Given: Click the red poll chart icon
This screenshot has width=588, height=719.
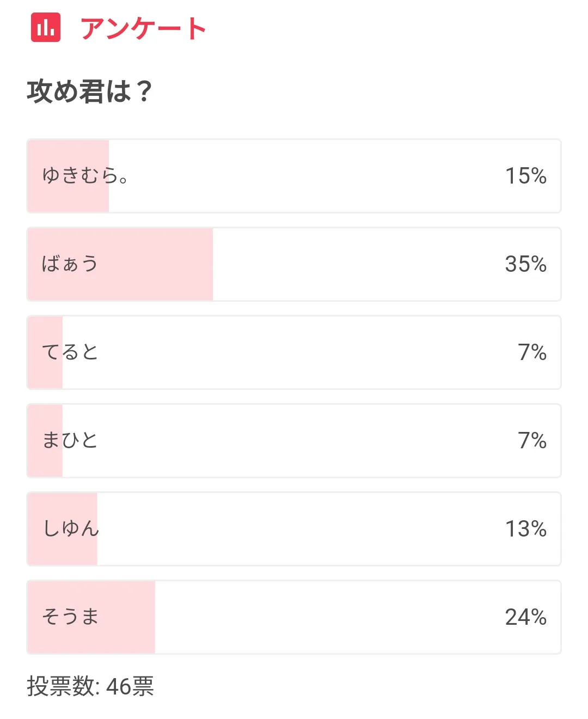Looking at the screenshot, I should click(46, 27).
